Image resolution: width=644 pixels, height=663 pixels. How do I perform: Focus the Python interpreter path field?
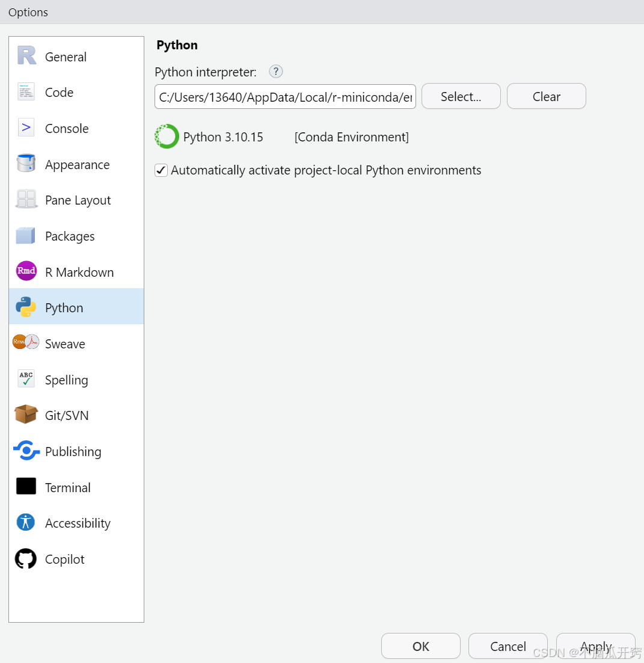[285, 97]
